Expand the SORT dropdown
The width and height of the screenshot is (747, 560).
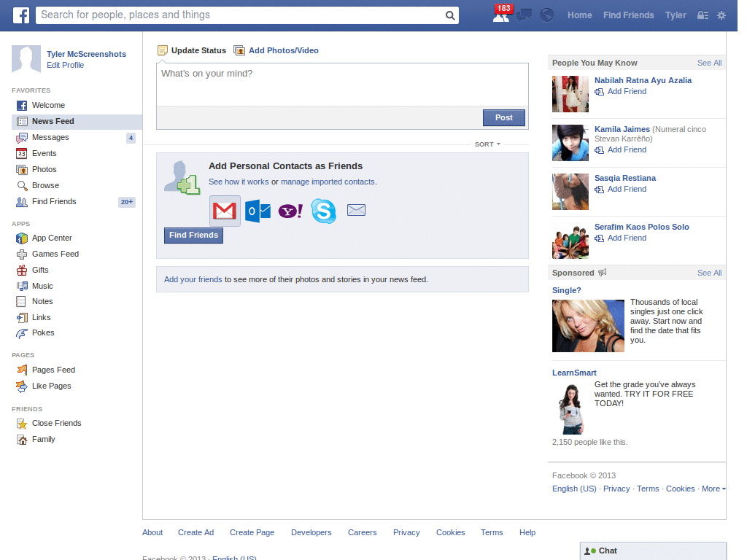click(487, 144)
